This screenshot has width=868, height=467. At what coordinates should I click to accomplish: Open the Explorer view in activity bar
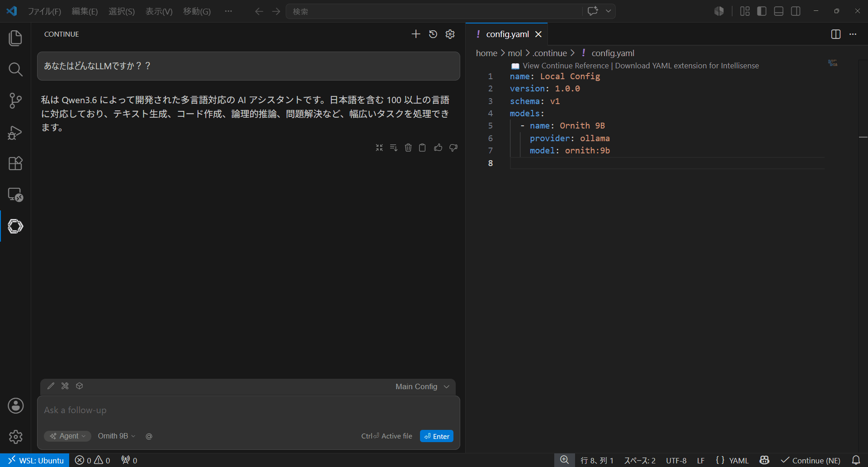pyautogui.click(x=15, y=38)
